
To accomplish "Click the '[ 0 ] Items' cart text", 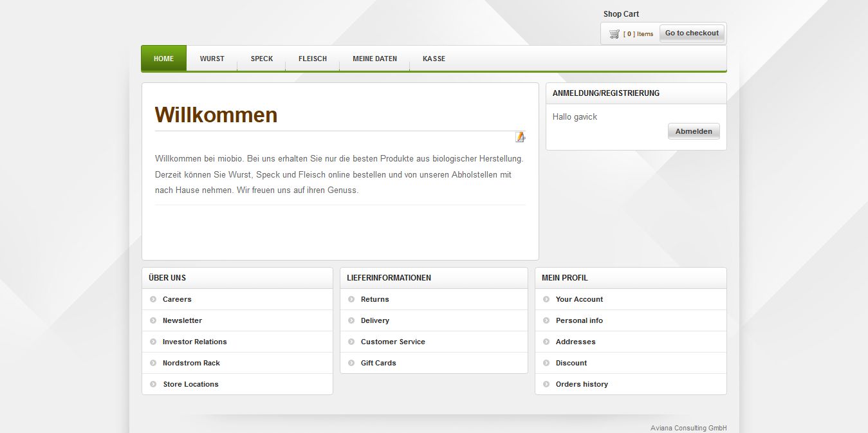I will click(x=638, y=34).
